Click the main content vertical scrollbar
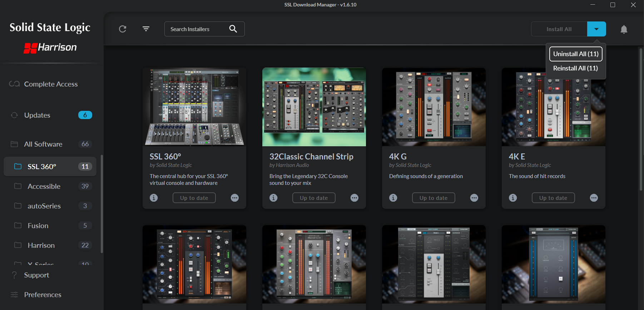Viewport: 644px width, 310px height. click(x=641, y=120)
